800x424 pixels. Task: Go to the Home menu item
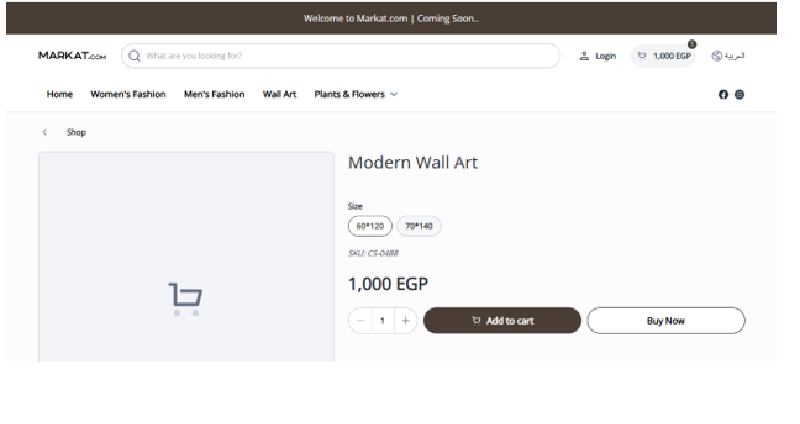(60, 95)
